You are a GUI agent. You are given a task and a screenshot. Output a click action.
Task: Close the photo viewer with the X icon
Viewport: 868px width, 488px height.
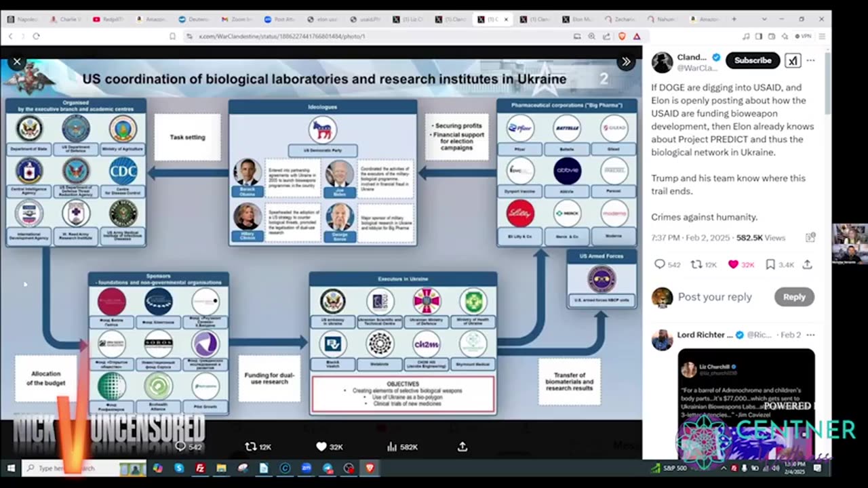(x=17, y=62)
